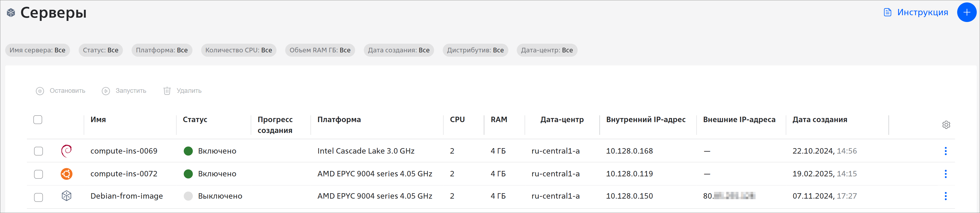The image size is (980, 213).
Task: Click the green status indicator for compute-ins-0072
Action: [x=188, y=174]
